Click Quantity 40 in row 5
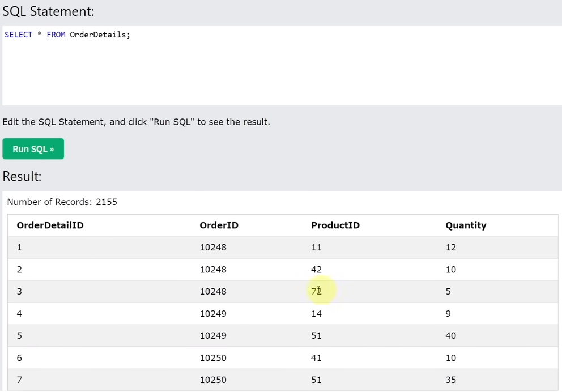Image resolution: width=562 pixels, height=392 pixels. 450,336
